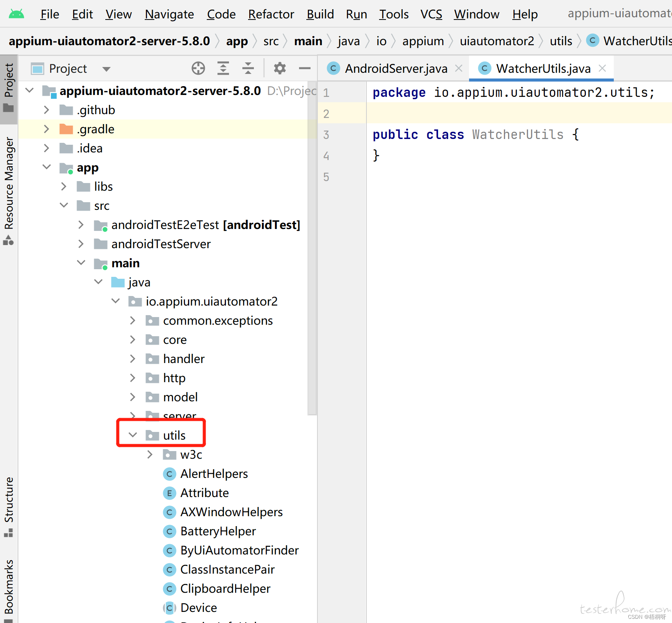Screen dimensions: 672x623
Task: Place cursor on empty line 2 in editor
Action: tap(519, 114)
